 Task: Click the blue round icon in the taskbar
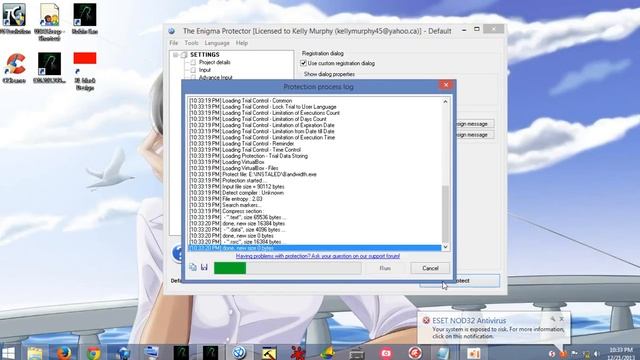tap(240, 353)
